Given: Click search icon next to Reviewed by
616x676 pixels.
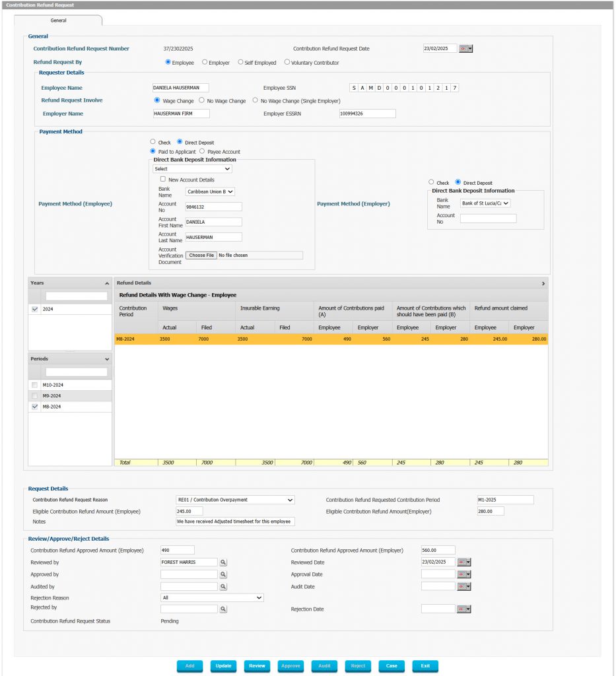Looking at the screenshot, I should (223, 562).
